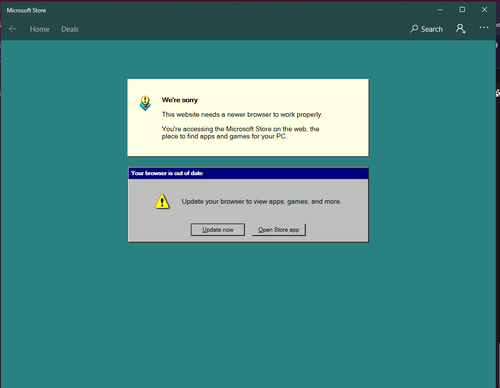Viewport: 500px width, 388px height.
Task: Maximize the Microsoft Store window
Action: [462, 10]
